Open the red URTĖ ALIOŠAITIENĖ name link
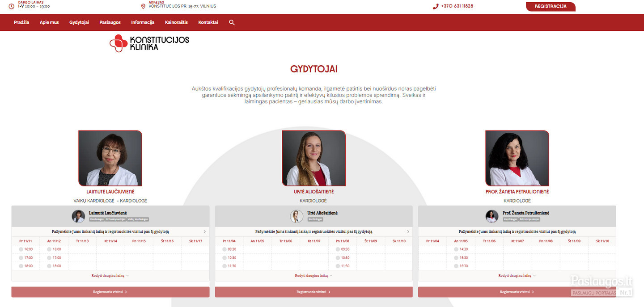This screenshot has width=644, height=307. [314, 192]
